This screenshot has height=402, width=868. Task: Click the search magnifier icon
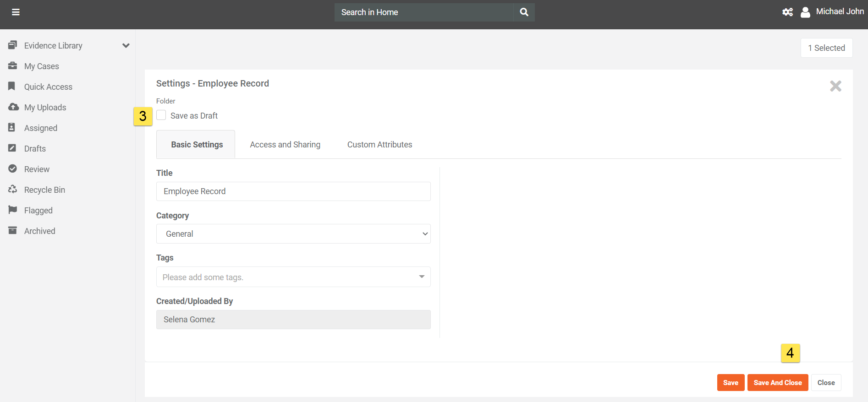524,12
